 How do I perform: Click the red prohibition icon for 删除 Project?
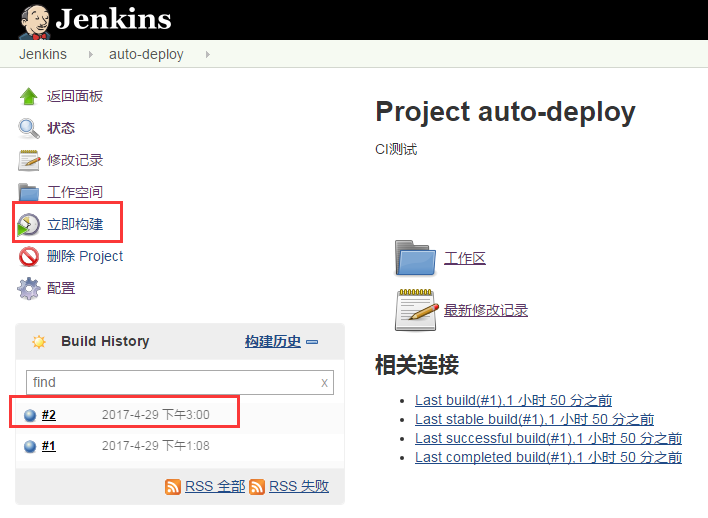pyautogui.click(x=28, y=257)
